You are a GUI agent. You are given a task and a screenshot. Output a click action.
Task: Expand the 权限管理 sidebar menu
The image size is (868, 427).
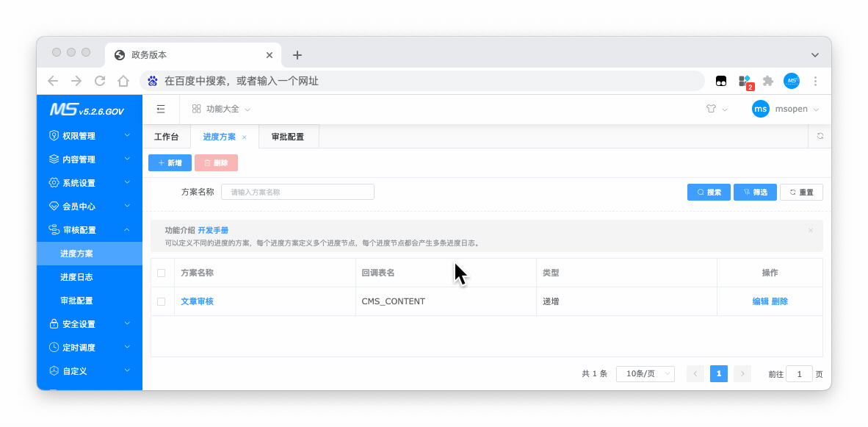click(90, 136)
